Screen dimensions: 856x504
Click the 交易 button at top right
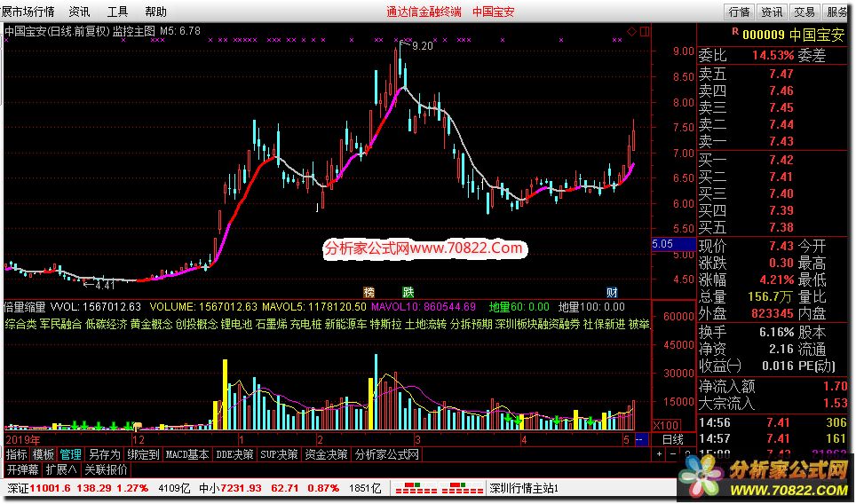point(804,12)
